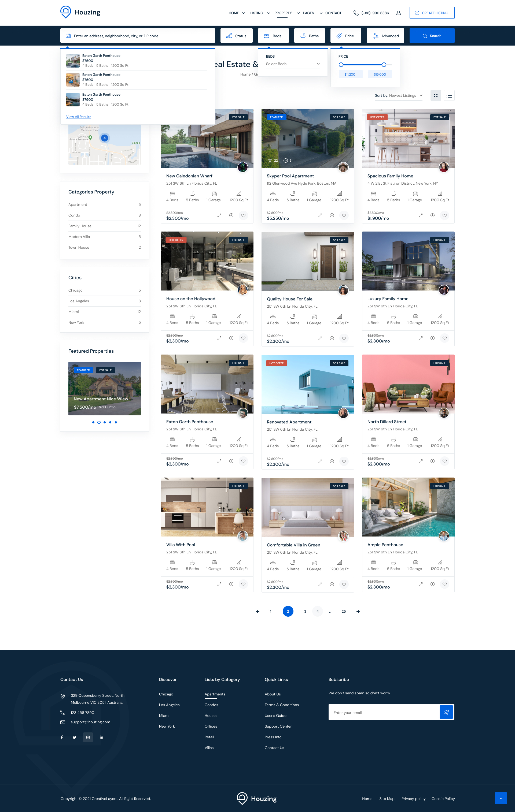Open Instagram icon in footer
Viewport: 515px width, 812px height.
pyautogui.click(x=88, y=737)
